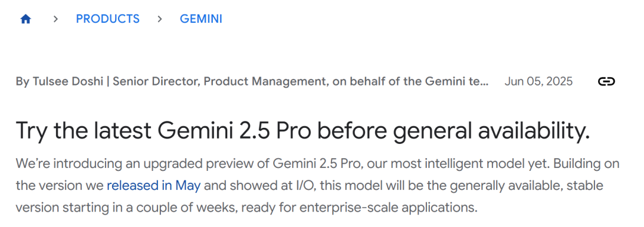Click "enterprise-scale applications" in last line
Screen dimensions: 644x227
[388, 207]
